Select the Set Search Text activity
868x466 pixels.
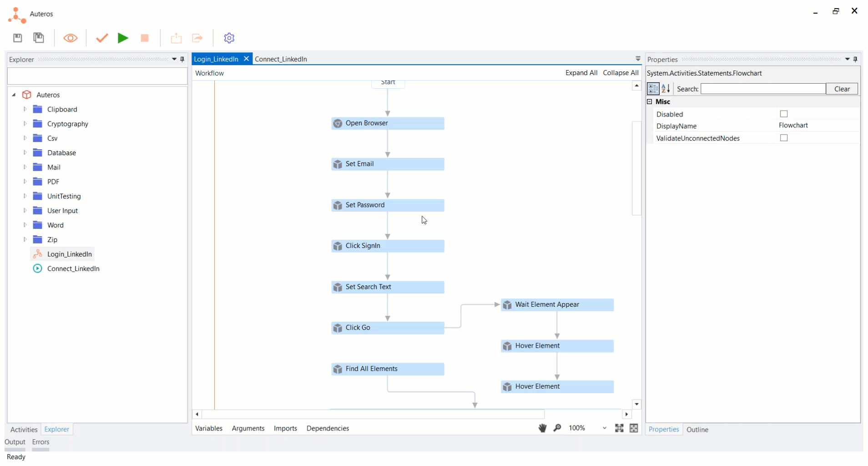[x=388, y=287]
